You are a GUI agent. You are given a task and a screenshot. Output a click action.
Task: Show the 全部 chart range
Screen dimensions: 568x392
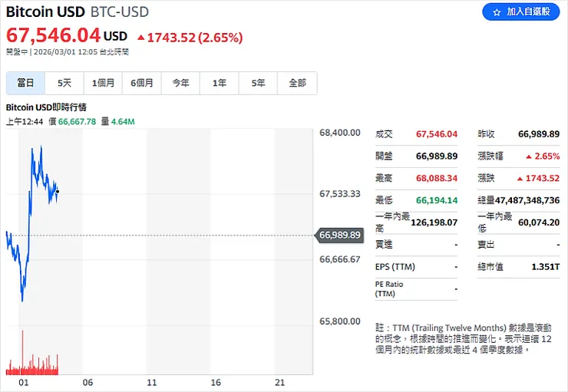point(297,84)
